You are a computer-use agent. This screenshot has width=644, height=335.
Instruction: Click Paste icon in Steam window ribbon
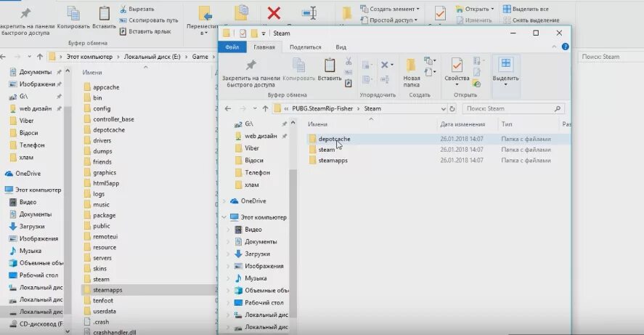[x=330, y=66]
